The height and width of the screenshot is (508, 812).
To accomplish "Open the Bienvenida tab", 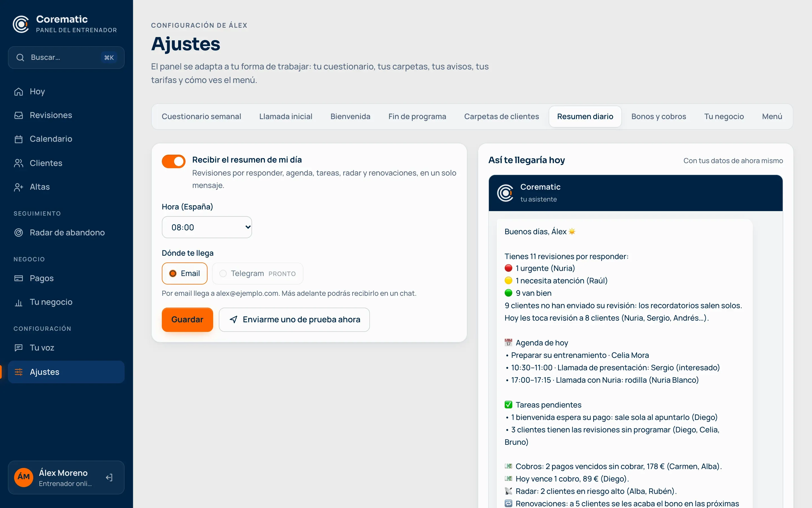I will (x=350, y=117).
